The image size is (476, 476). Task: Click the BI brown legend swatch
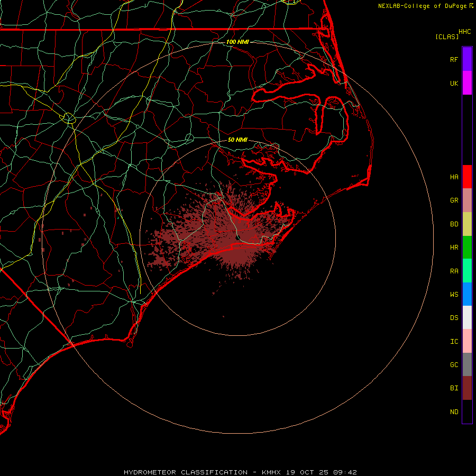tap(467, 388)
